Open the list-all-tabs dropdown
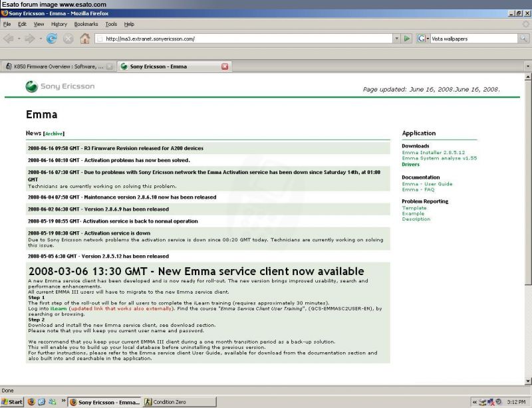Screen dimensions: 532x408 pos(527,66)
